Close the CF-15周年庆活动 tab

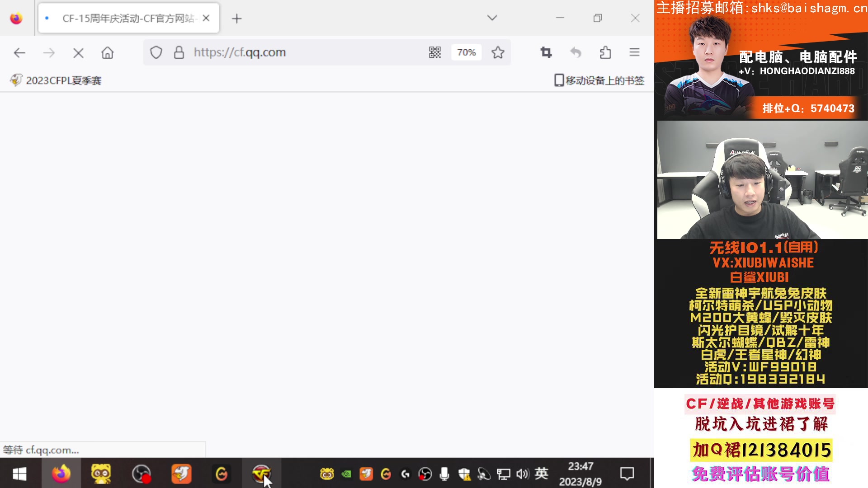[x=206, y=18]
